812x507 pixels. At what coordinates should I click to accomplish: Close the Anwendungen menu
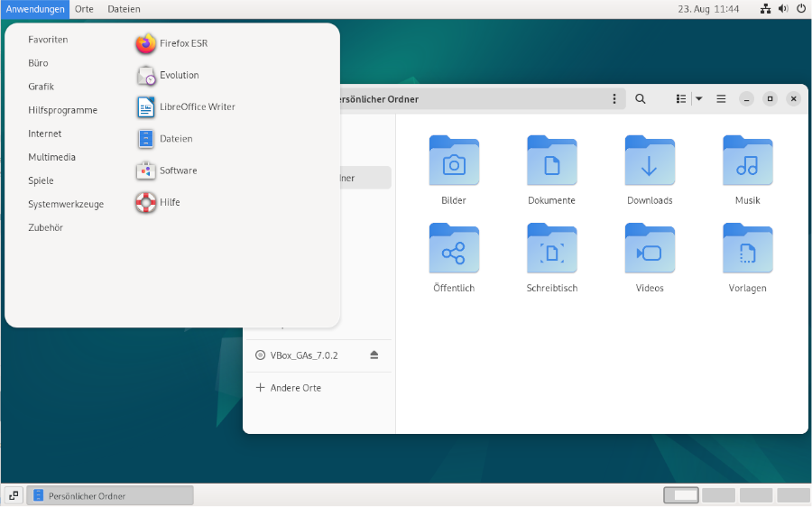(35, 9)
